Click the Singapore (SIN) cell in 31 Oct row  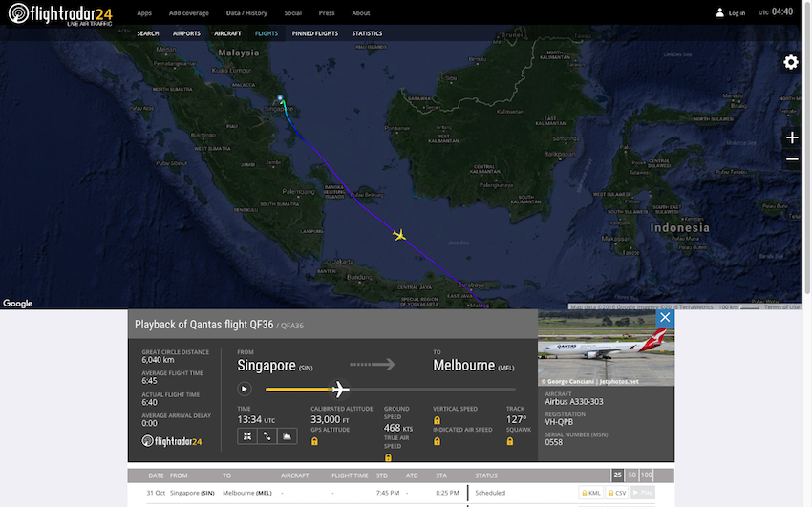pyautogui.click(x=192, y=493)
